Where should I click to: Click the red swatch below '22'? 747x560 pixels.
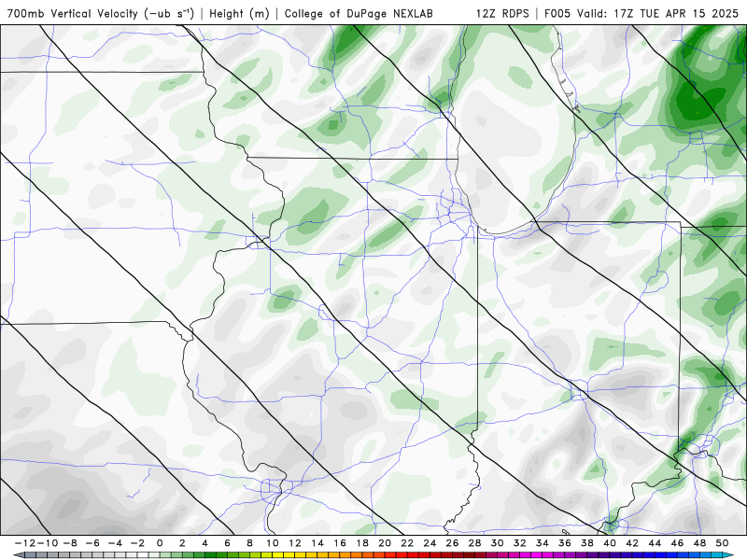(x=413, y=555)
